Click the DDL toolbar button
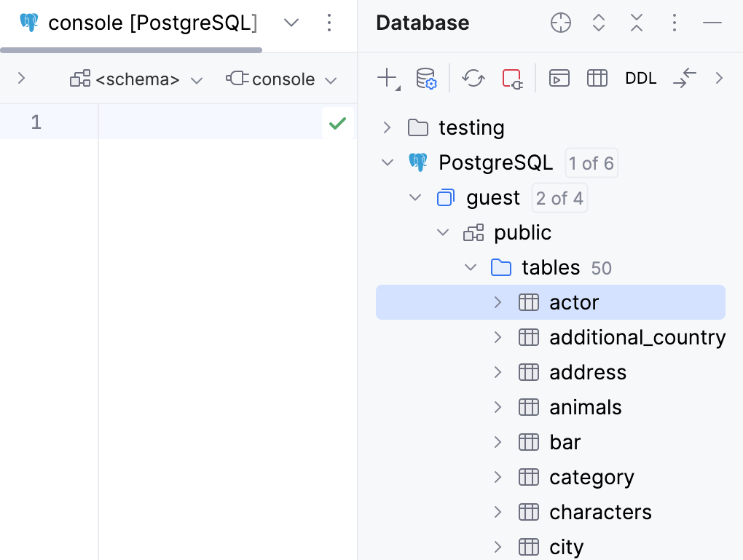 [x=640, y=78]
